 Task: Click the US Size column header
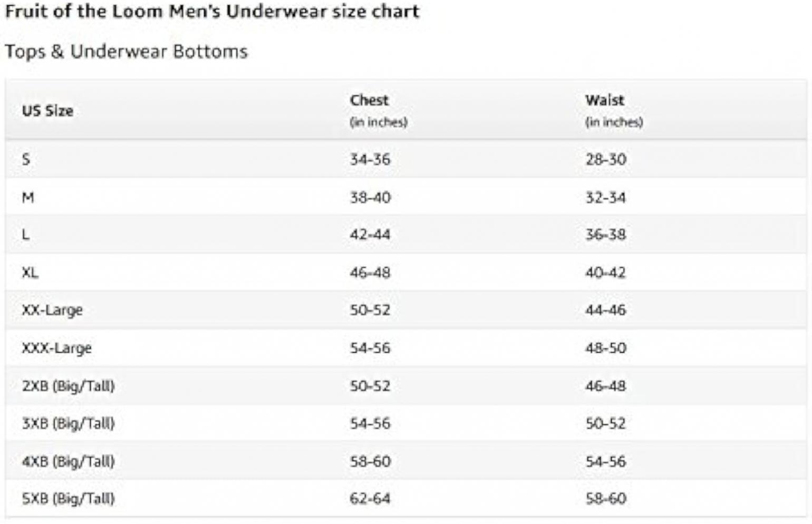point(47,111)
